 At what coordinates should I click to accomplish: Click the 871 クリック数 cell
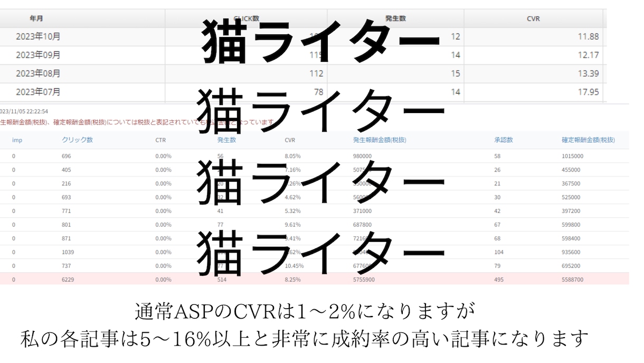66,238
